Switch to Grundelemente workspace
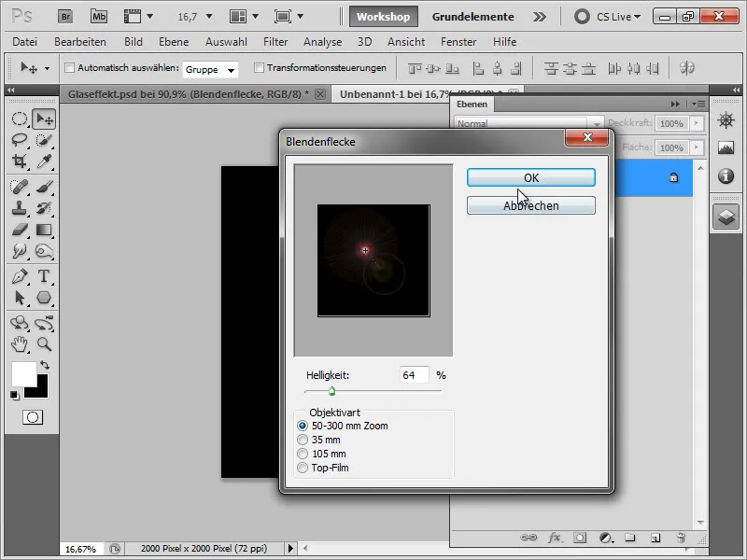The width and height of the screenshot is (747, 560). click(x=473, y=17)
